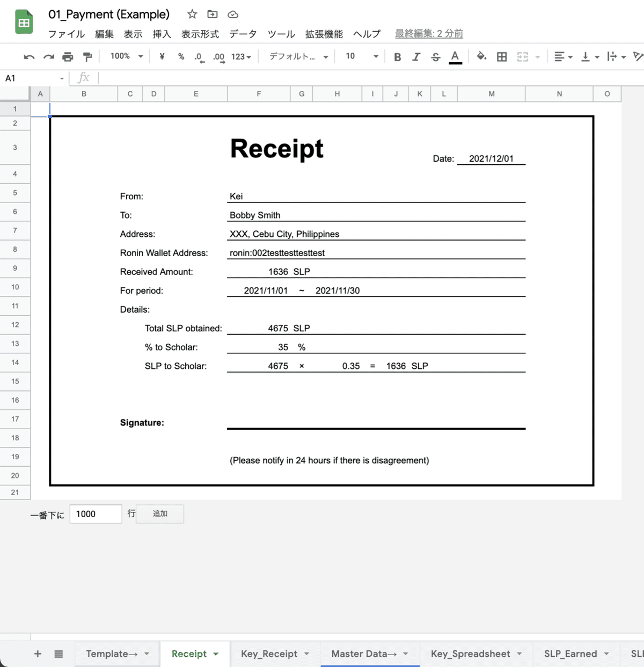Open the A1 name box dropdown
Image resolution: width=644 pixels, height=667 pixels.
click(x=62, y=78)
